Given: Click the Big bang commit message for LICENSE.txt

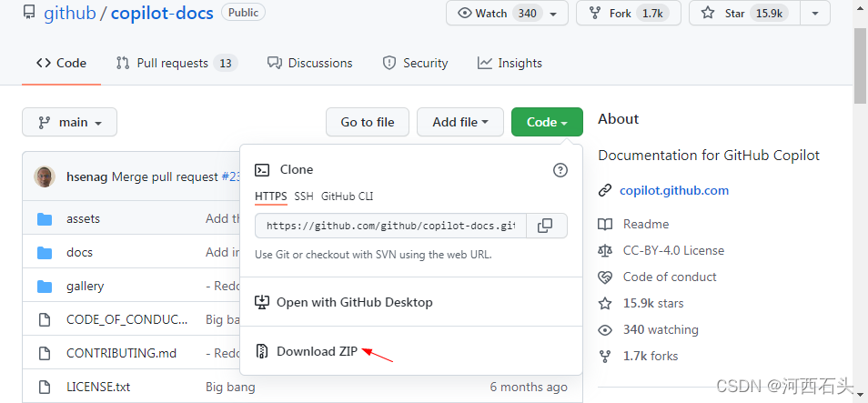Looking at the screenshot, I should click(x=230, y=387).
